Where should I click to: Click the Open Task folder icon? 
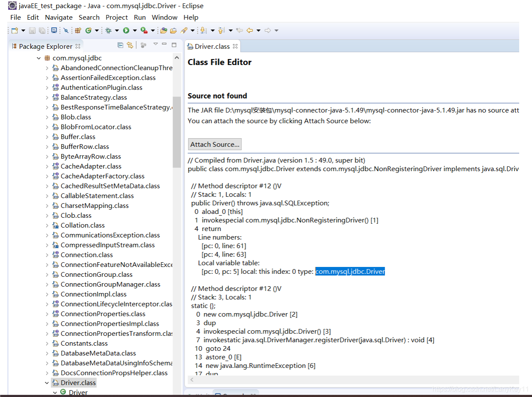click(x=173, y=30)
